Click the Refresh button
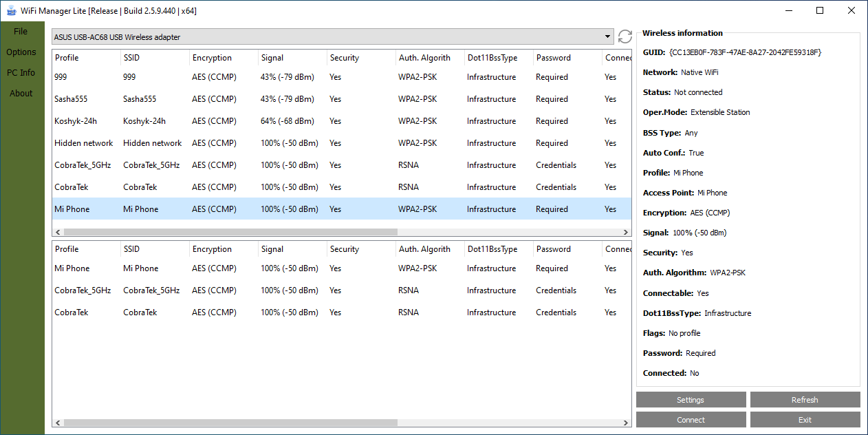Screen dimensions: 868x435 805,400
